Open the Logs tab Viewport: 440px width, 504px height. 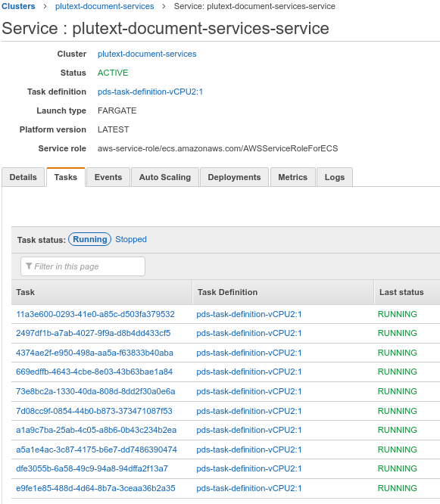pyautogui.click(x=335, y=177)
